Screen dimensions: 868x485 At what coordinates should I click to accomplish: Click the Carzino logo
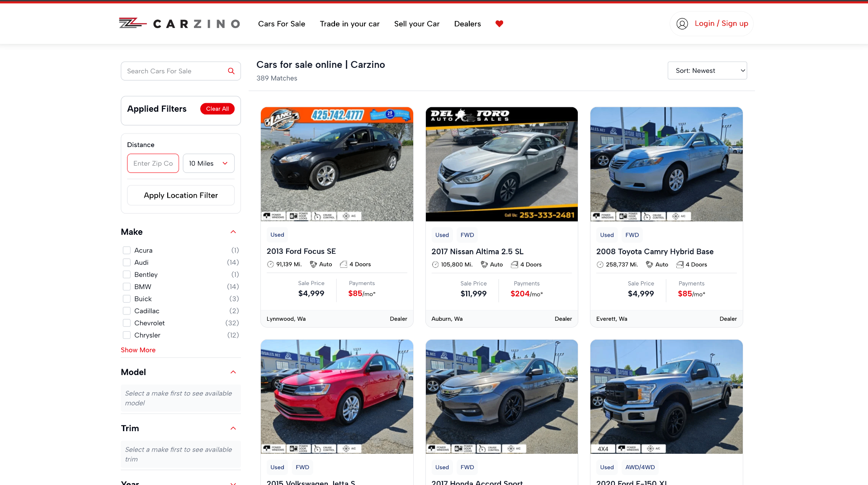[179, 24]
